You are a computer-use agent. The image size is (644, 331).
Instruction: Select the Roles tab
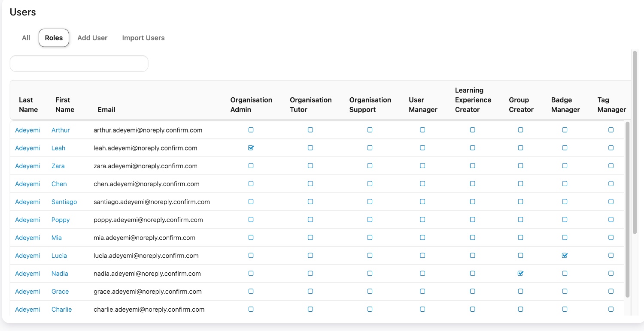pos(54,38)
